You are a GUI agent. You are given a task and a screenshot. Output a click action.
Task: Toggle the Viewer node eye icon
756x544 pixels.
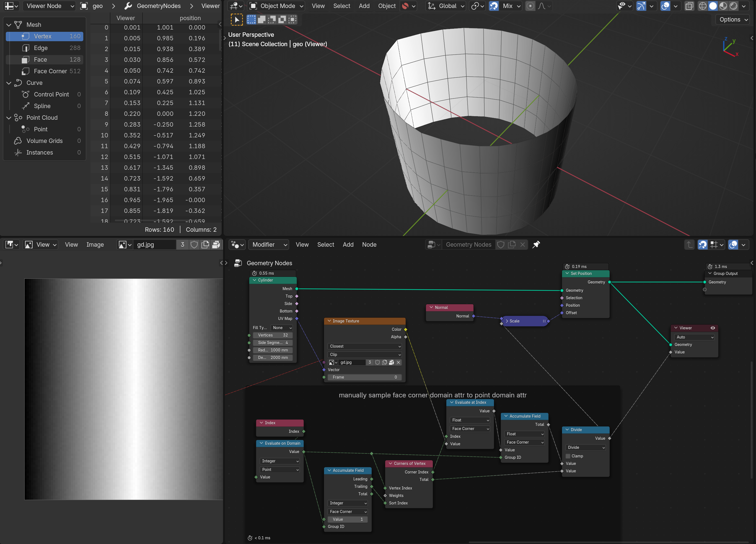(713, 328)
